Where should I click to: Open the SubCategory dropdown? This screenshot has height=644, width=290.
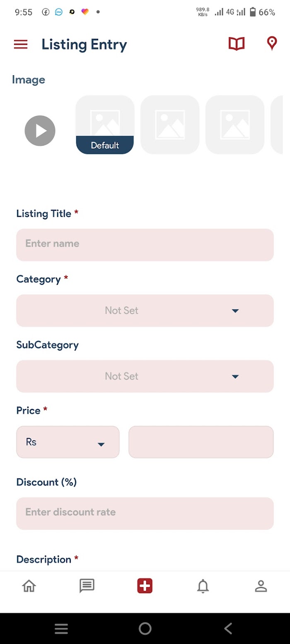[145, 376]
